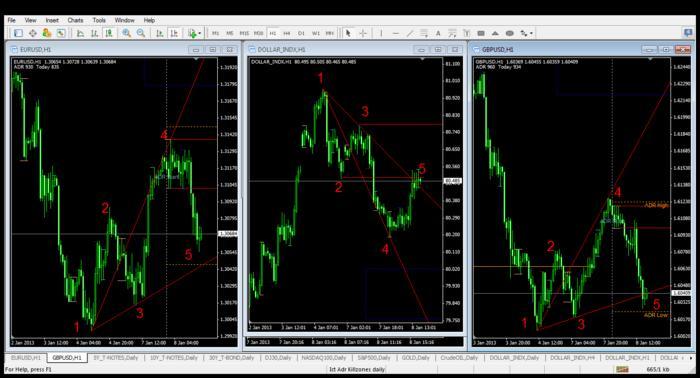Open the S&P500,Daily tab
Viewport: 700px width, 378px height.
tap(374, 358)
